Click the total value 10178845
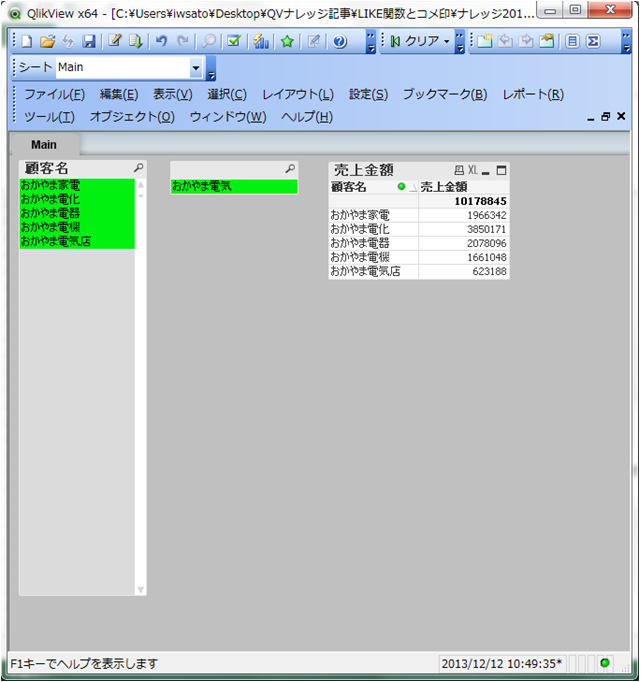The image size is (644, 682). point(480,201)
